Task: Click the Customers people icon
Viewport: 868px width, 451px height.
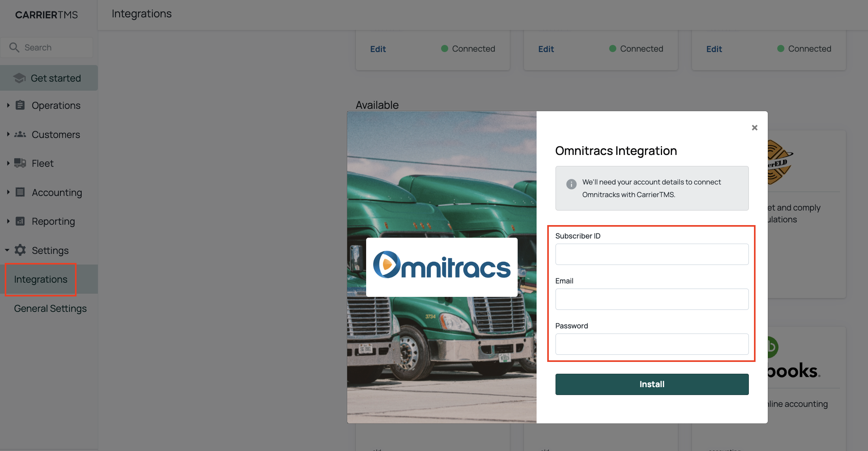Action: [20, 134]
